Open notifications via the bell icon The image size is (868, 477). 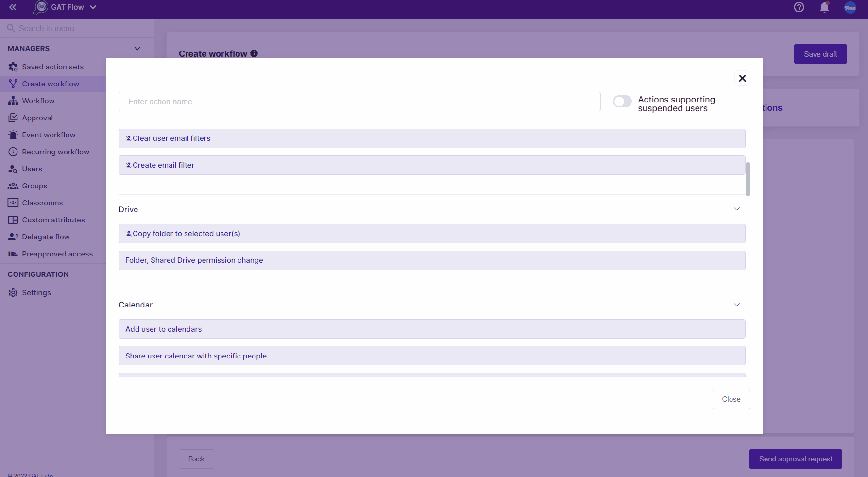coord(824,7)
